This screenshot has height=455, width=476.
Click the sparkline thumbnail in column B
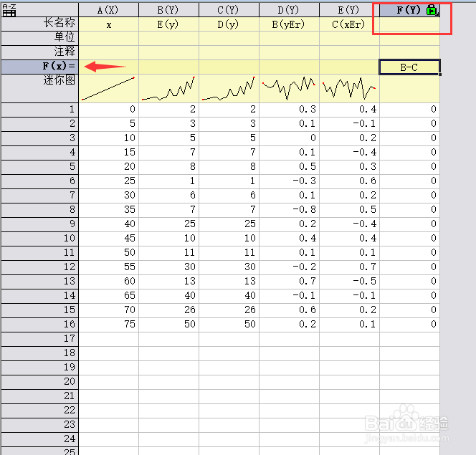(x=168, y=88)
